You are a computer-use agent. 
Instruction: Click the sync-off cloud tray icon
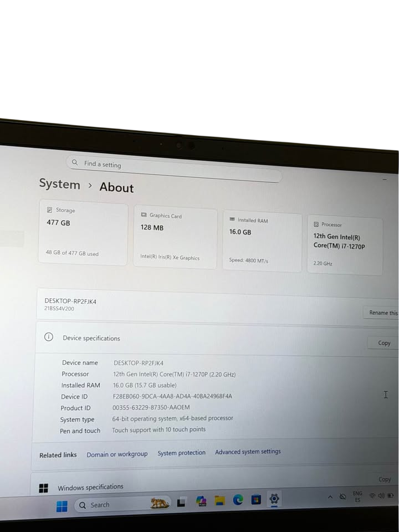tap(342, 497)
